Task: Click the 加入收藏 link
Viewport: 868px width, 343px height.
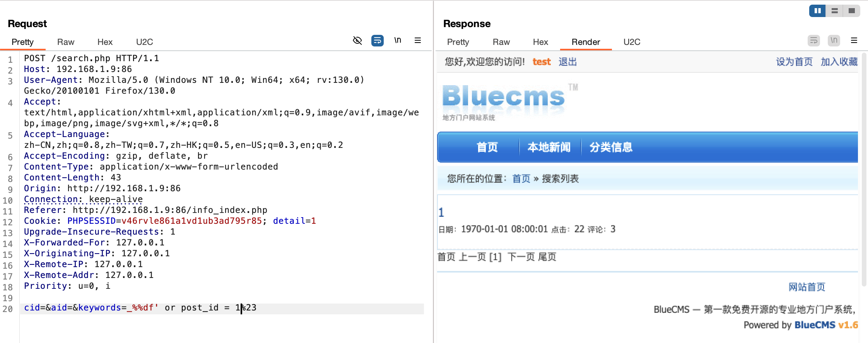Action: click(839, 62)
